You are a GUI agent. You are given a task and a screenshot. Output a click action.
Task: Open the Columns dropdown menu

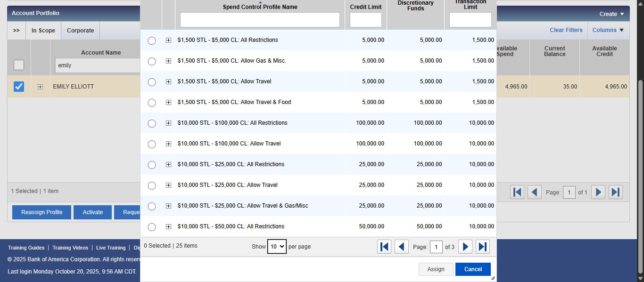[608, 30]
